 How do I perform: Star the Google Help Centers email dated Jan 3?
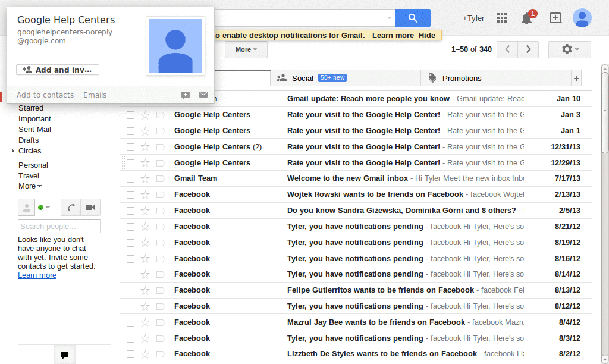tap(145, 114)
